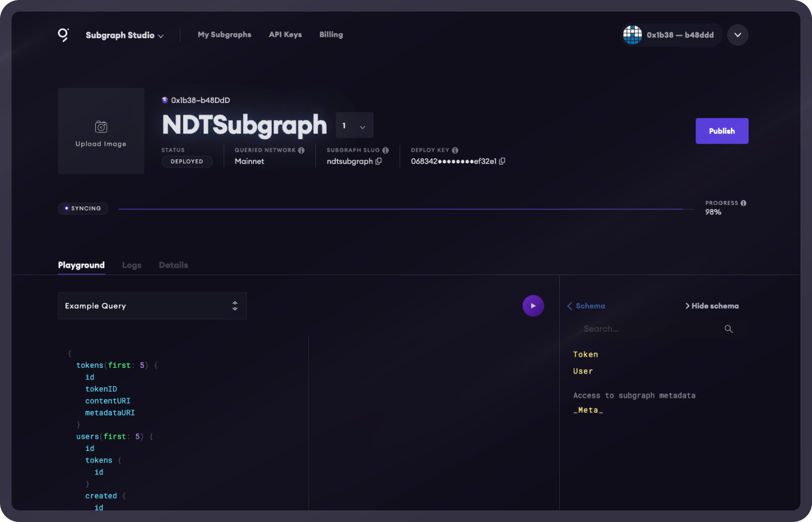Screen dimensions: 812x522
Task: Open the Token schema type
Action: point(585,355)
